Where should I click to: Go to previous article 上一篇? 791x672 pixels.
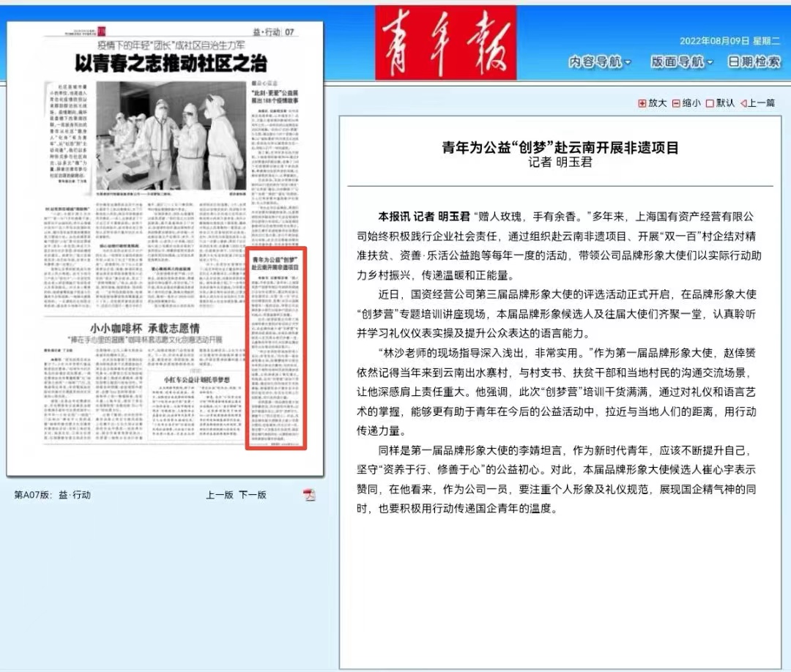757,102
